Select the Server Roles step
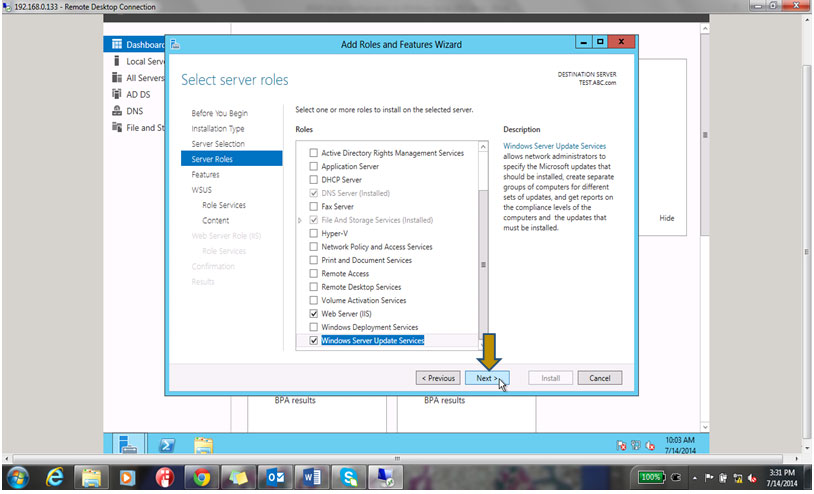Viewport: 814px width, 494px height. pyautogui.click(x=232, y=159)
